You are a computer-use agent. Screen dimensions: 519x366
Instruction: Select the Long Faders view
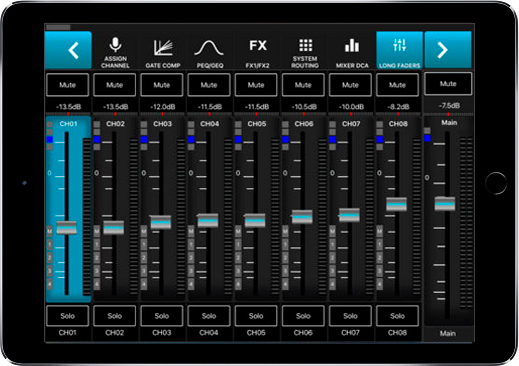[x=399, y=50]
